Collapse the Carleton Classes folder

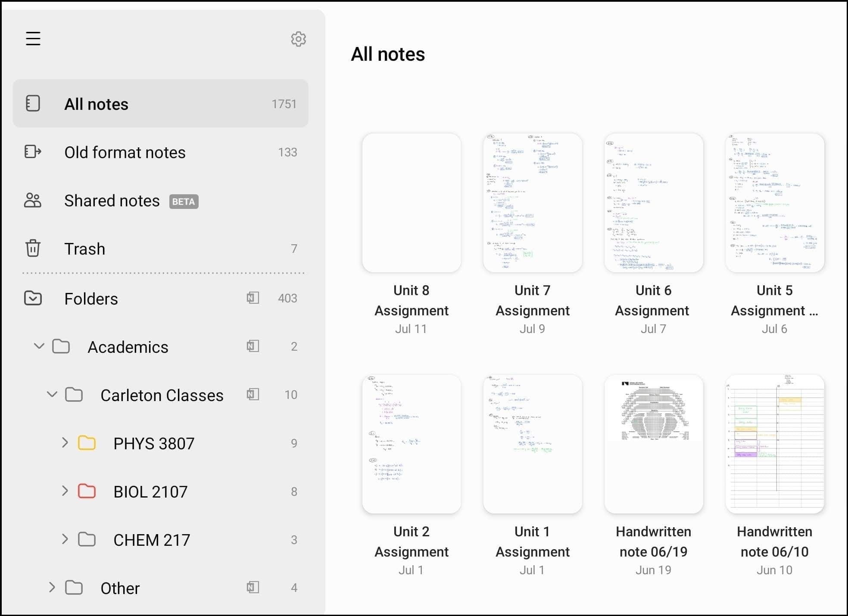coord(52,394)
